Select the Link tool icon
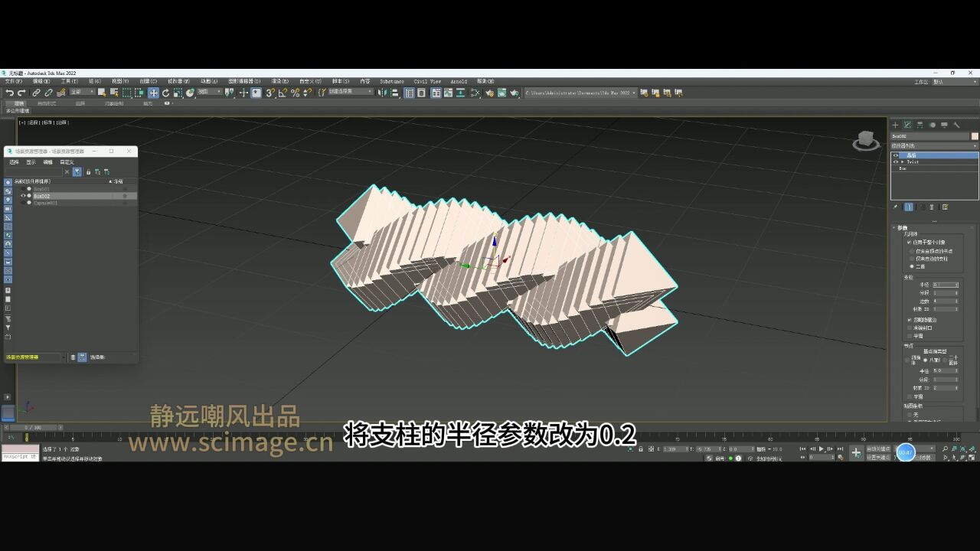The width and height of the screenshot is (980, 551). [36, 93]
